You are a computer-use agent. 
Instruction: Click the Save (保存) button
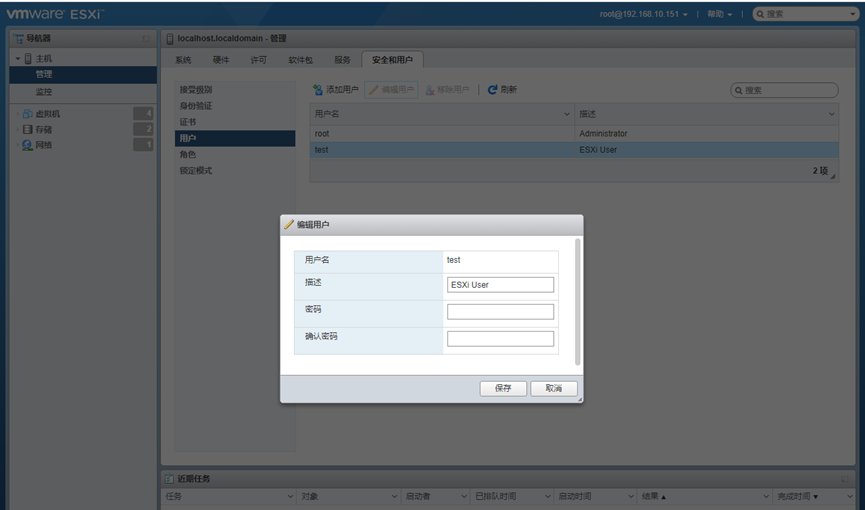coord(503,388)
